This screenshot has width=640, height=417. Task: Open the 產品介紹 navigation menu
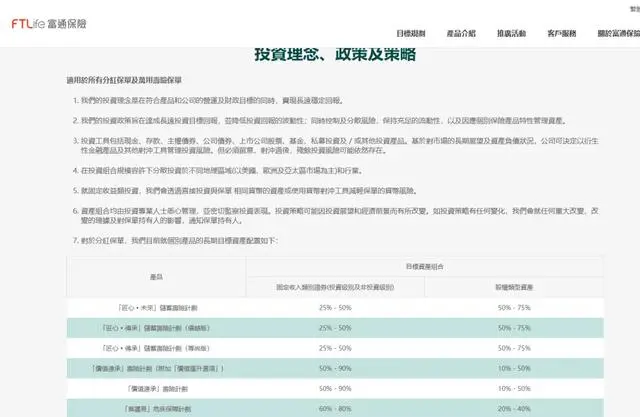461,33
